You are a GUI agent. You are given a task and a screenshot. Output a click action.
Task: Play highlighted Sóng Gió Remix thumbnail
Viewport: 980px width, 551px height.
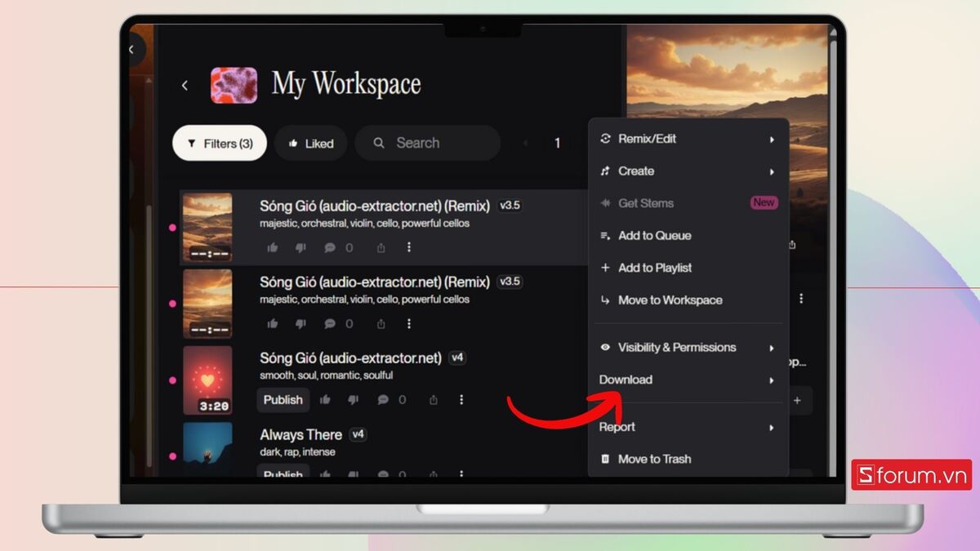[207, 227]
